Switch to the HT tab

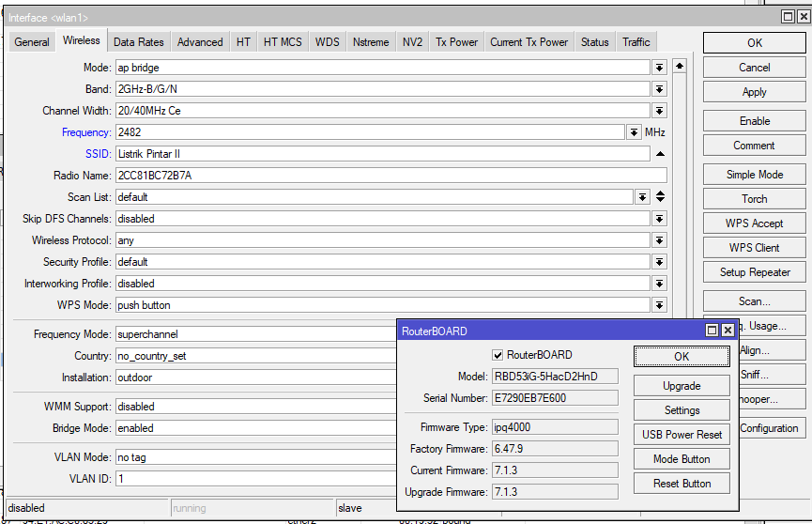(243, 42)
